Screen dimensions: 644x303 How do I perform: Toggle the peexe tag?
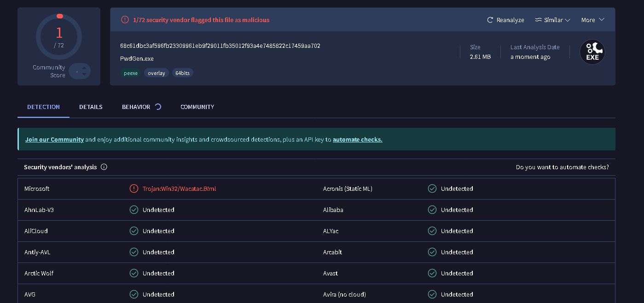click(x=131, y=73)
